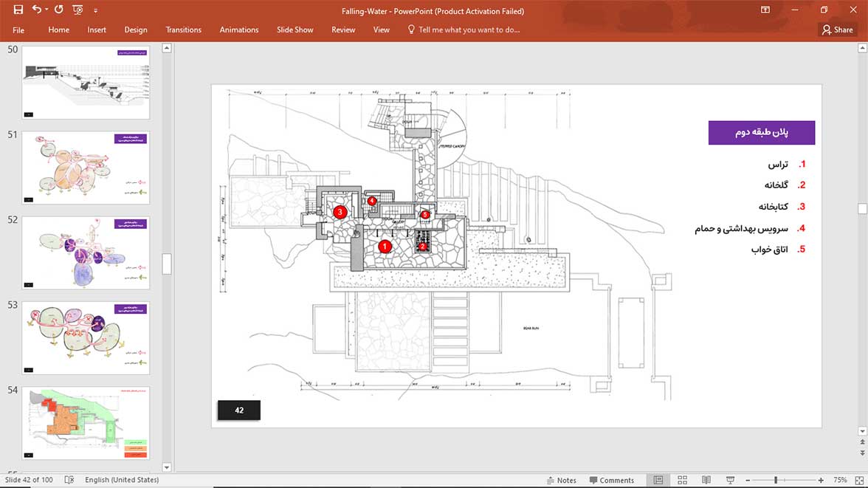
Task: Click thumbnail pane scroll up arrow
Action: pyautogui.click(x=167, y=48)
